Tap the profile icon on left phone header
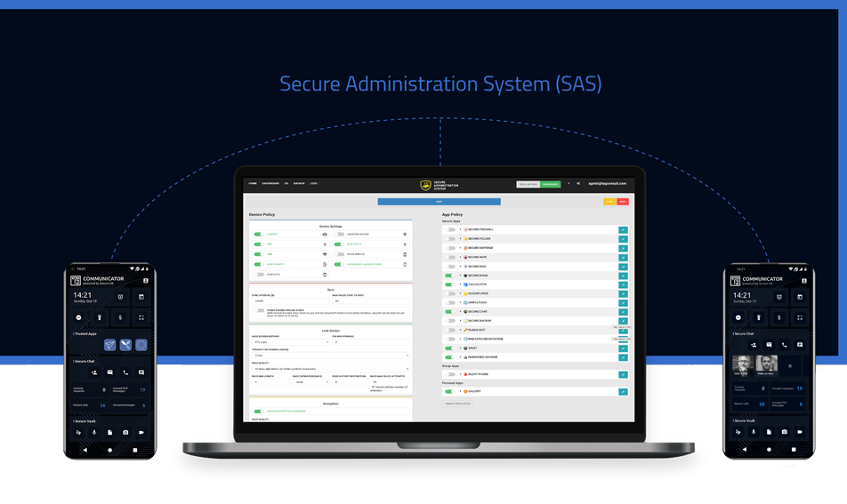 [x=145, y=281]
